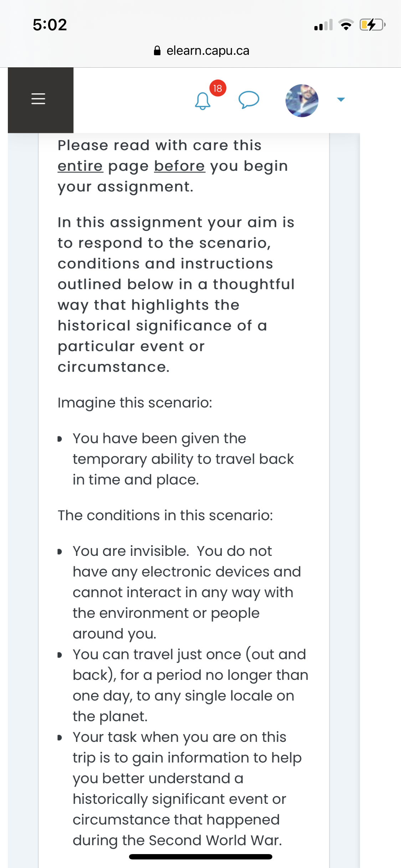
Task: Expand the user menu dropdown arrow
Action: pyautogui.click(x=341, y=99)
